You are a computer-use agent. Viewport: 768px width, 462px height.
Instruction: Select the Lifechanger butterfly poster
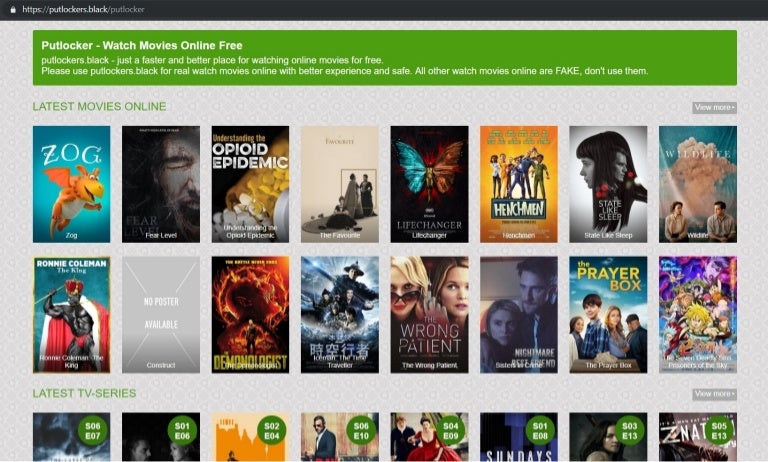[x=429, y=184]
